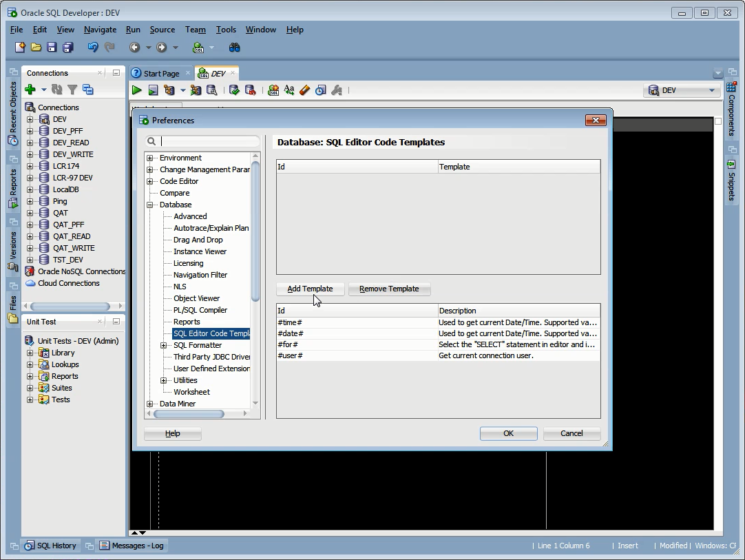Expand the Data Miner node
Image resolution: width=745 pixels, height=560 pixels.
pyautogui.click(x=149, y=404)
